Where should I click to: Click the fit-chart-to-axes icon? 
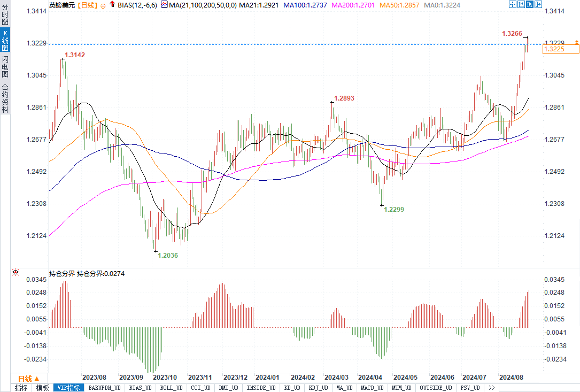[521, 4]
